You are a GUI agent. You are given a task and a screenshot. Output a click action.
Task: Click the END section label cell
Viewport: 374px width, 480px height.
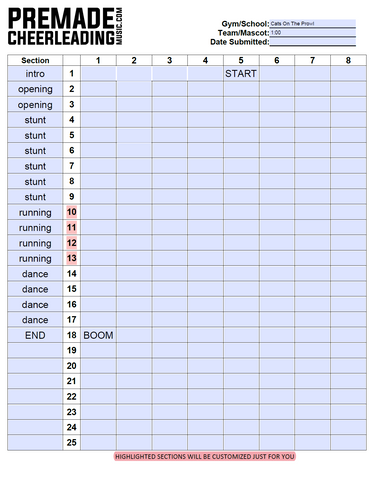35,335
